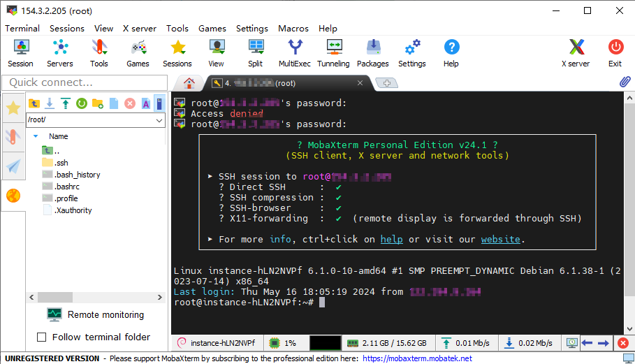
Task: Switch to the Home tab
Action: tap(189, 82)
